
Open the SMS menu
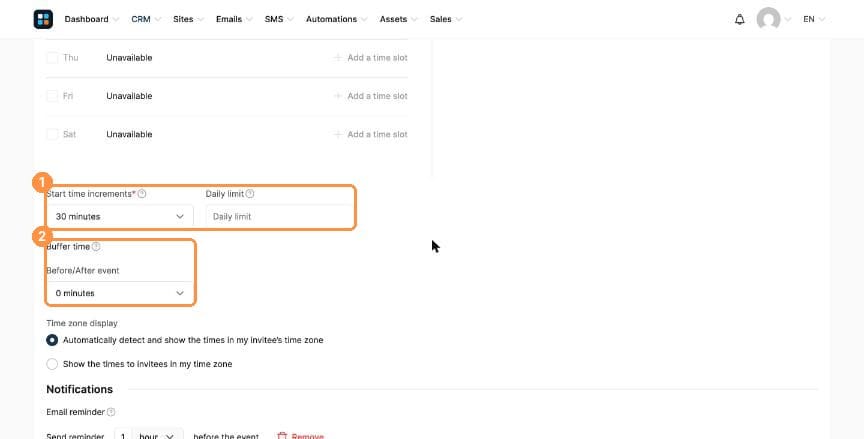274,19
